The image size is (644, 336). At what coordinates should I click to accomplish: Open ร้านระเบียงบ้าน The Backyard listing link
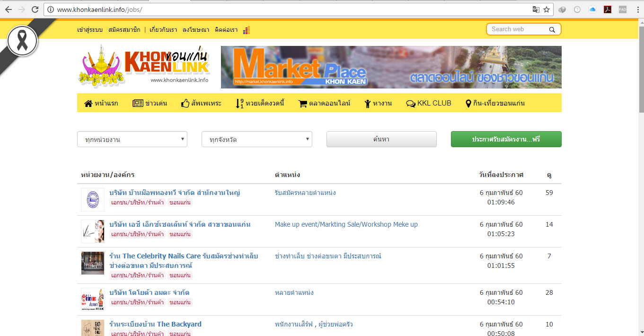point(155,324)
